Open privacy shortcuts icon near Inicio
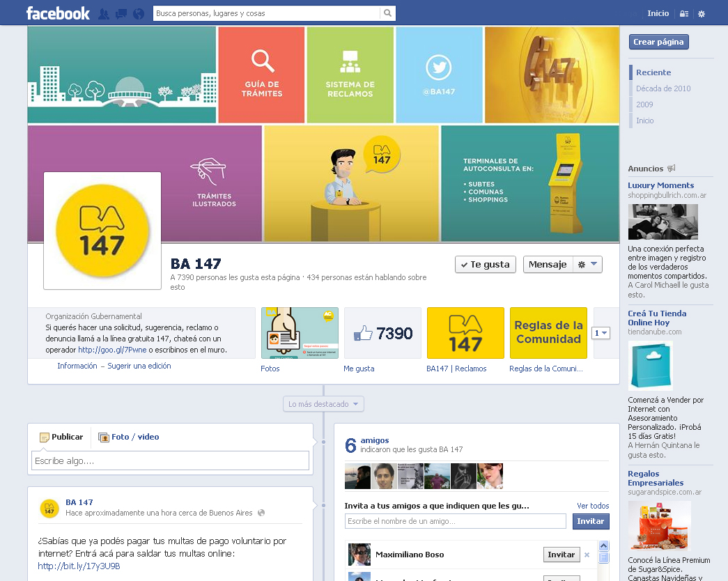This screenshot has width=728, height=581. point(684,14)
